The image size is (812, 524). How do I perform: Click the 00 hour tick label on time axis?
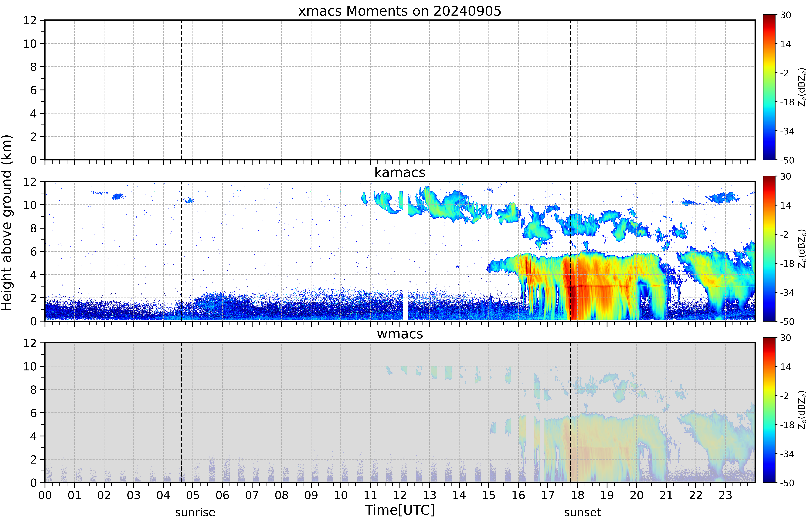point(45,495)
